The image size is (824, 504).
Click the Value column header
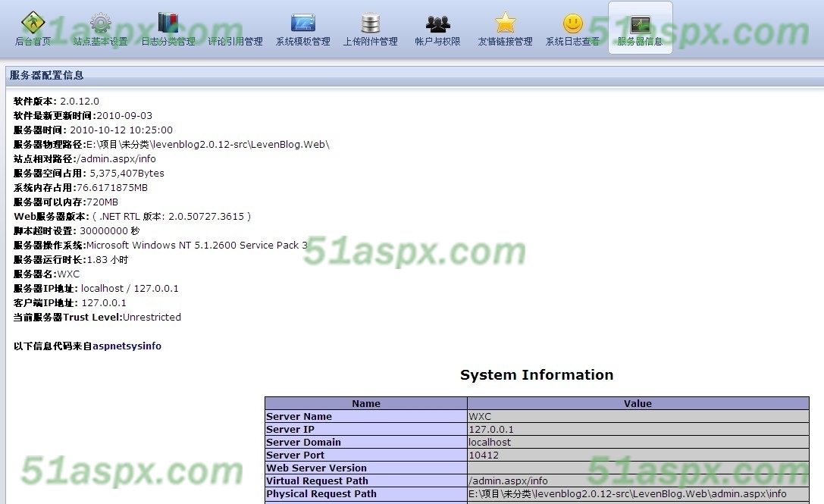click(638, 404)
